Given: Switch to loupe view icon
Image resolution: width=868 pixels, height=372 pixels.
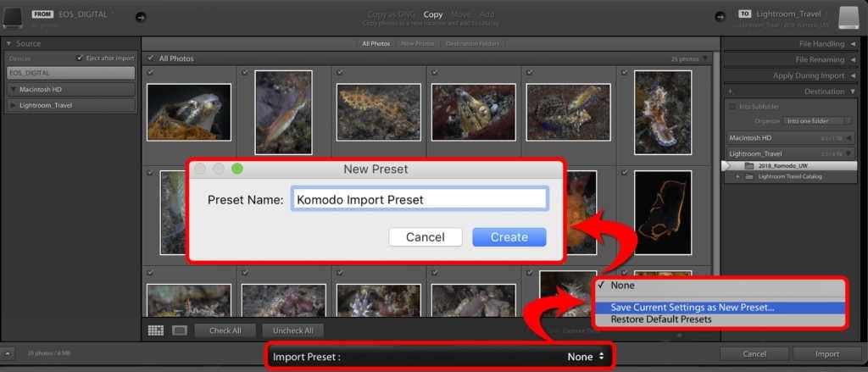Looking at the screenshot, I should click(x=180, y=330).
